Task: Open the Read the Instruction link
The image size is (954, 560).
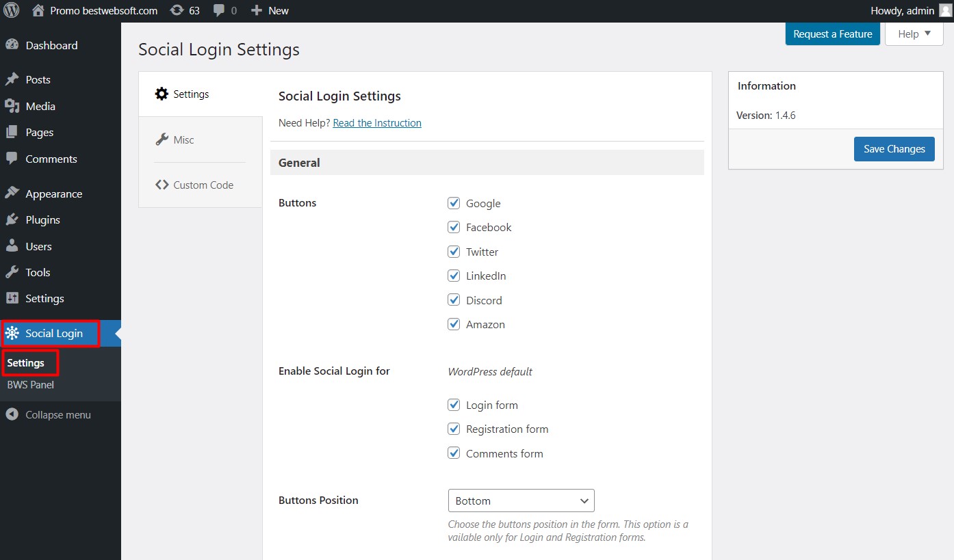Action: point(377,123)
